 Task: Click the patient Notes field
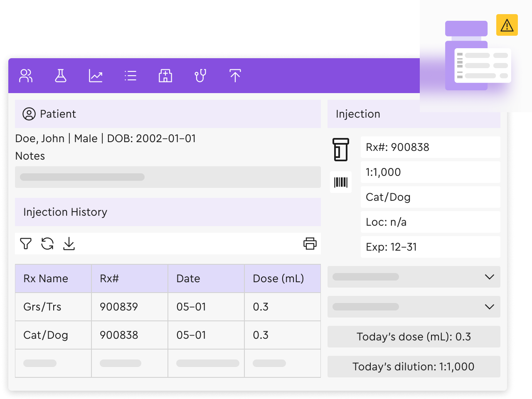[168, 177]
